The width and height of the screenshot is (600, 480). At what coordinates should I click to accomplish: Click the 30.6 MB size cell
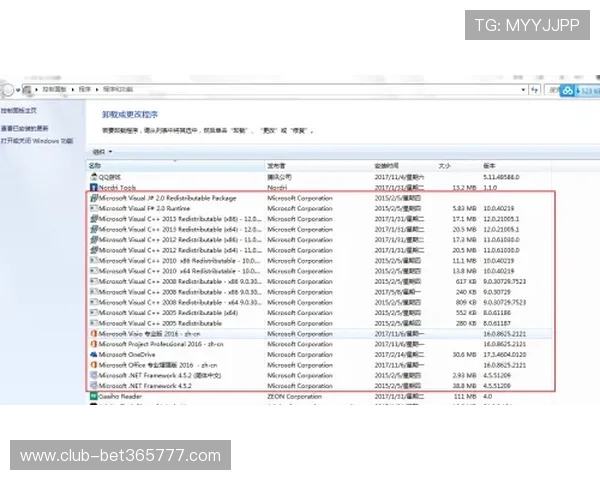[464, 354]
